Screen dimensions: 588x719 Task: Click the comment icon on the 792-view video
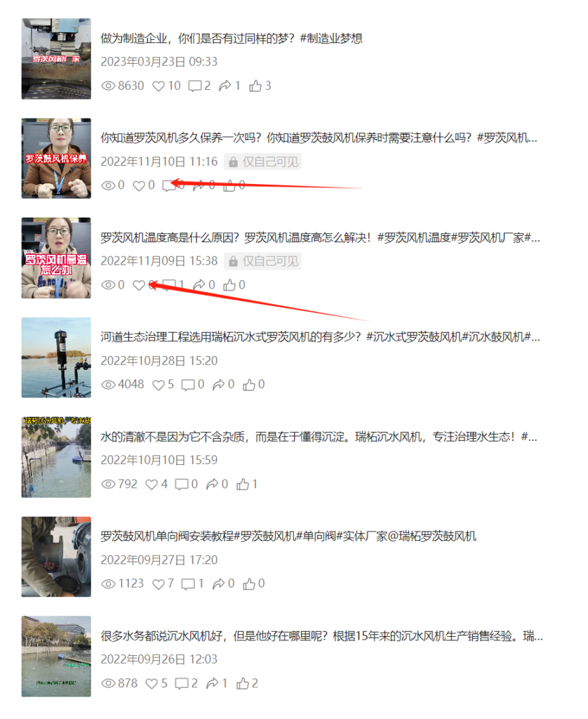point(182,484)
